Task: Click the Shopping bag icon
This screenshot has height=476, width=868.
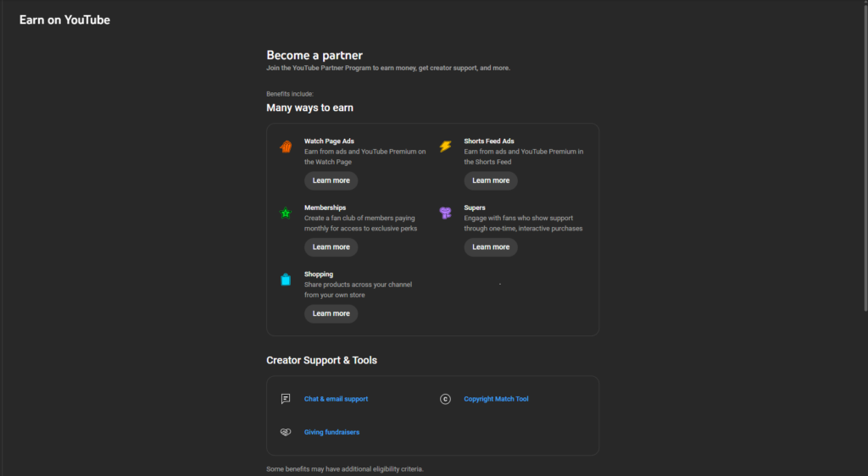Action: pos(286,280)
